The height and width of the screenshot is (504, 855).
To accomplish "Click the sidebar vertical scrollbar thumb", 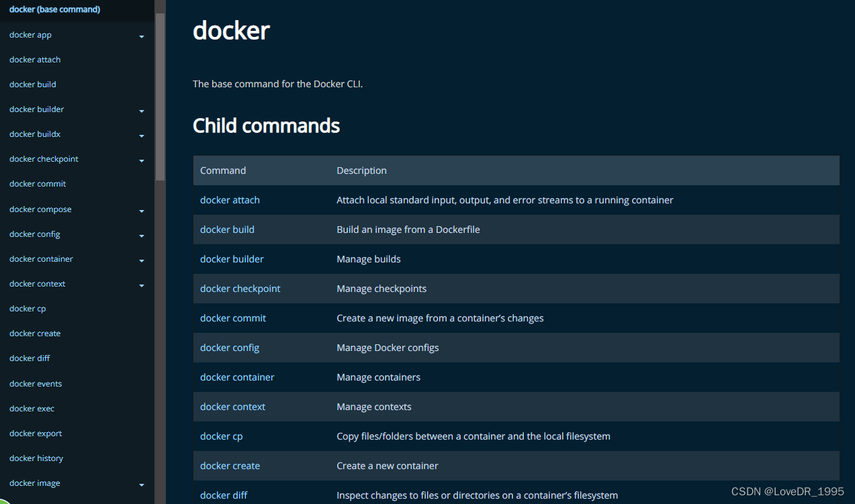I will [160, 94].
